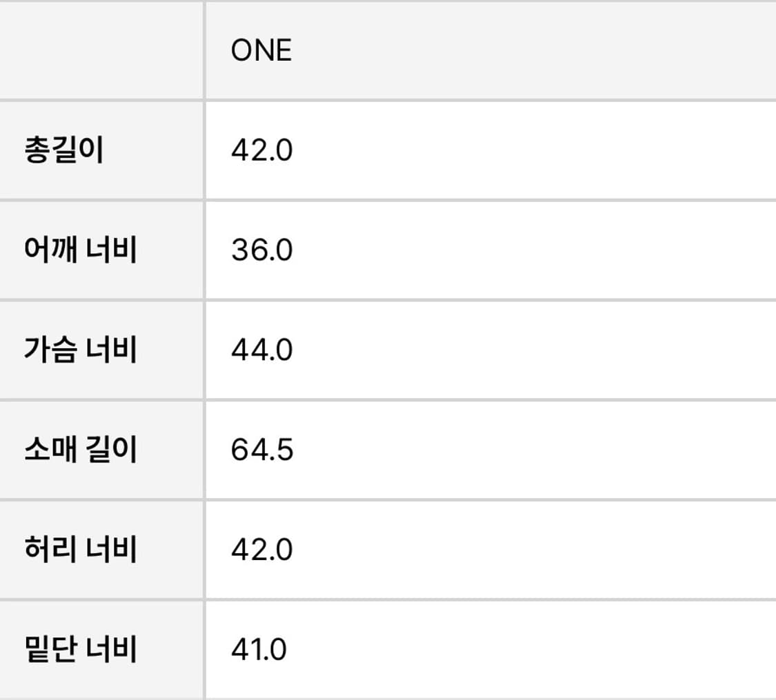The width and height of the screenshot is (776, 700).
Task: Click the 44.0 chest width value
Action: tap(262, 350)
